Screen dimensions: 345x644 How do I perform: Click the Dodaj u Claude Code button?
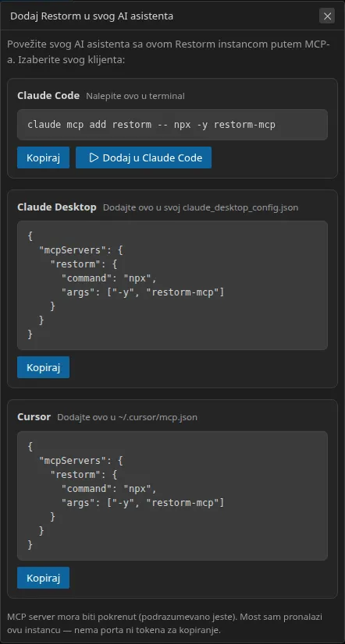[144, 157]
